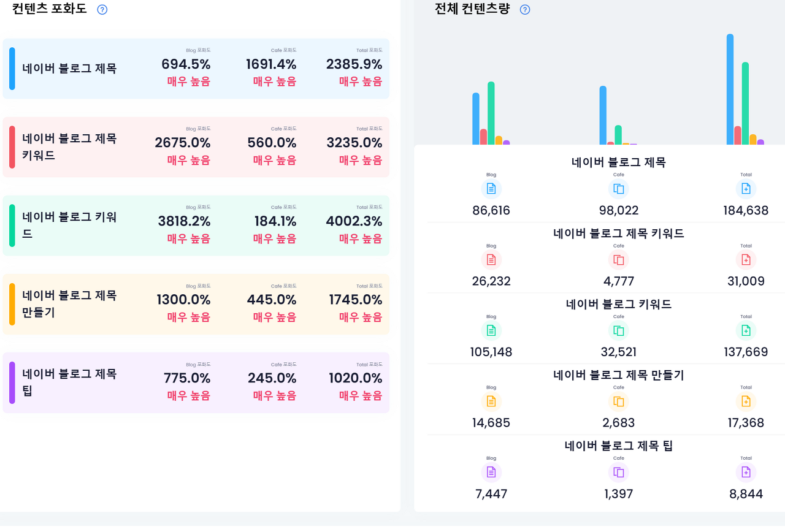Click the 매우 높음 label under Total 포화도 for 네이버 블로그 제목 팁
The image size is (785, 532).
point(360,395)
